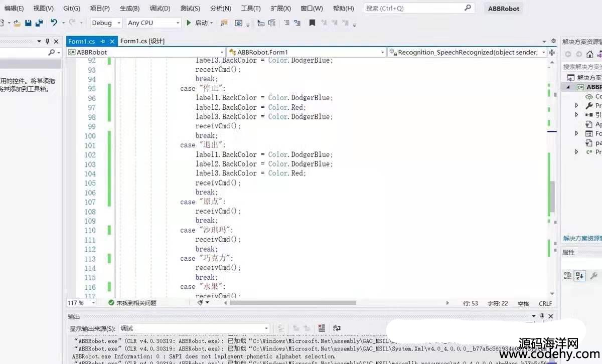The height and width of the screenshot is (364, 602).
Task: Click the no issues found green check indicator
Action: 111,303
